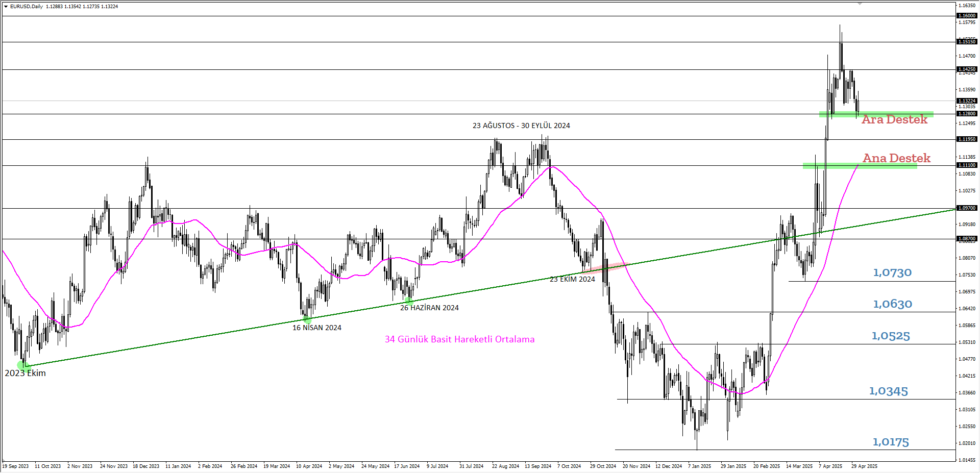Click the '24 Nov 2023' date on time axis

[114, 466]
